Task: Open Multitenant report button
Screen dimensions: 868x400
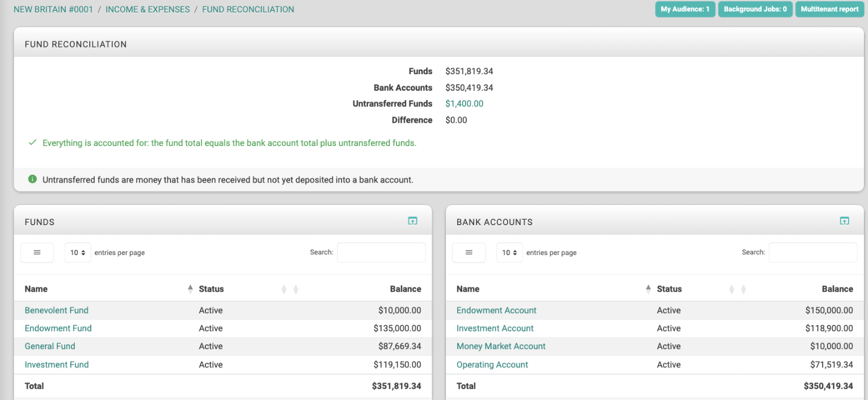Action: 830,9
